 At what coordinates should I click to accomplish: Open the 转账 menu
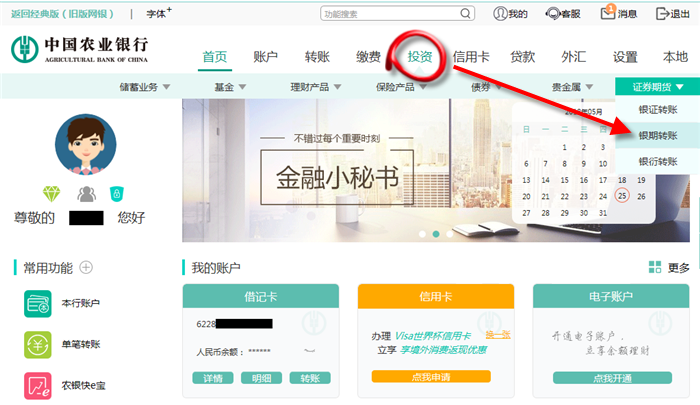pos(317,57)
